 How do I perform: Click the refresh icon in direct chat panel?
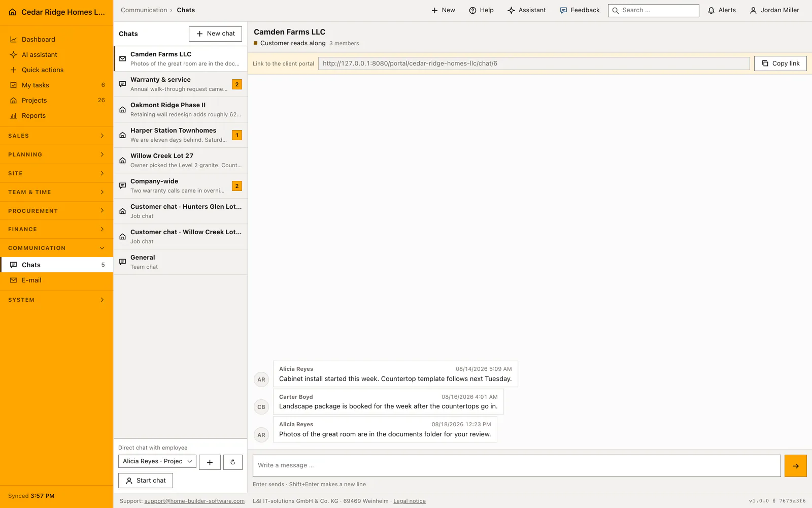[233, 462]
